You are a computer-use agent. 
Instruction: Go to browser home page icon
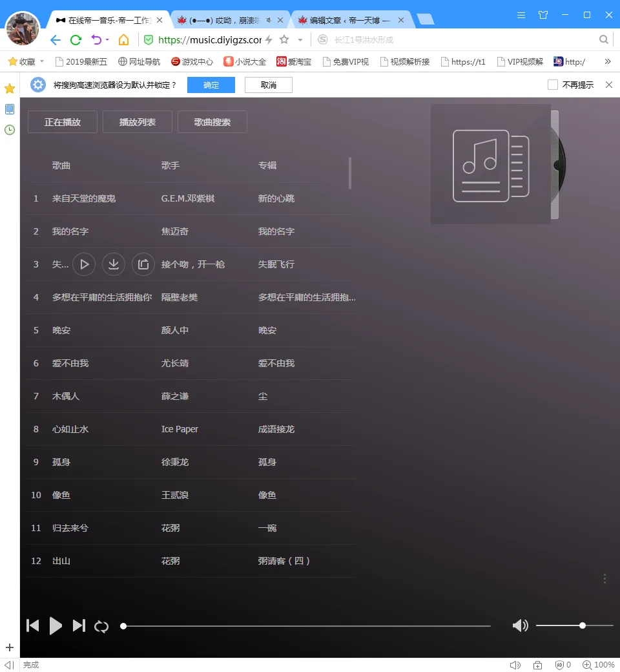pos(123,40)
